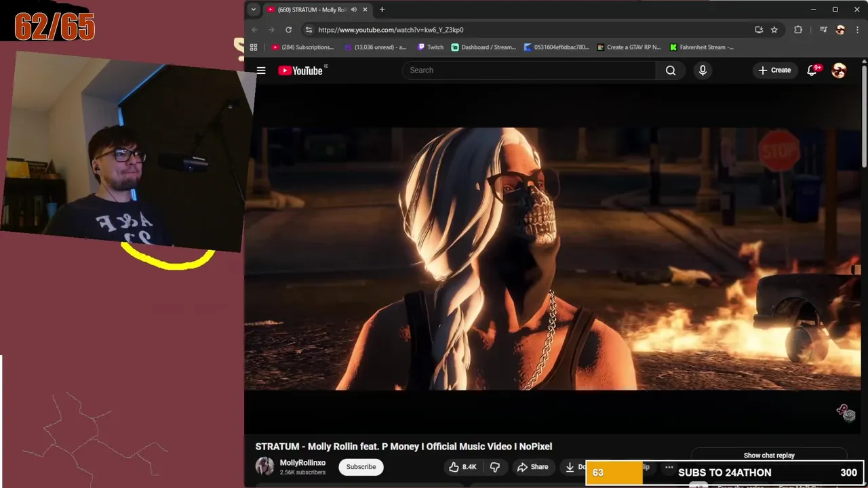868x488 pixels.
Task: Click the install/cast icon in the address bar
Action: click(759, 30)
